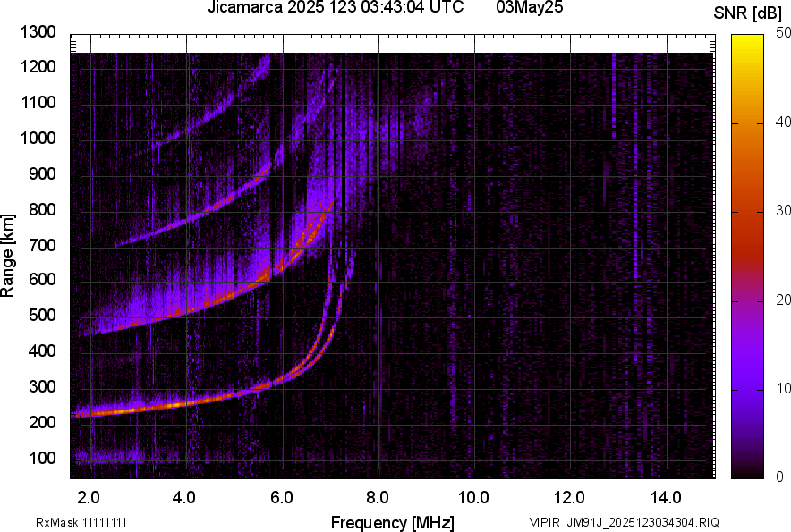Click the "1100" range tick label
The height and width of the screenshot is (532, 791).
click(38, 102)
